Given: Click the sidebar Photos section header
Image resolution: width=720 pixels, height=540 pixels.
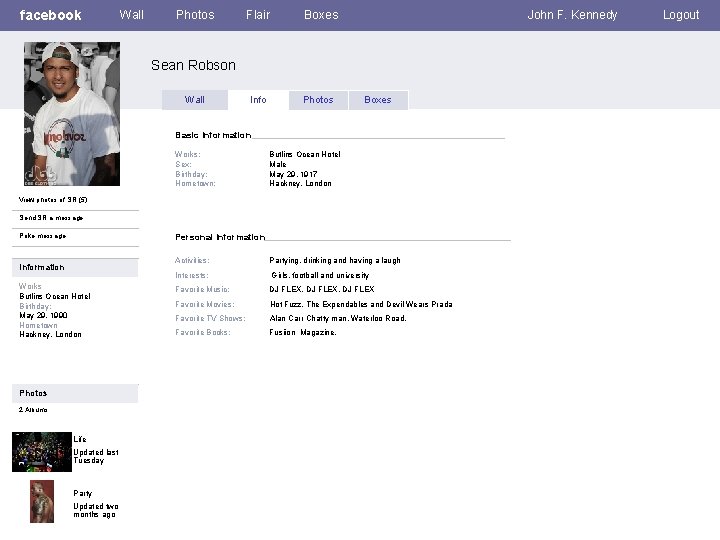Looking at the screenshot, I should [x=75, y=393].
